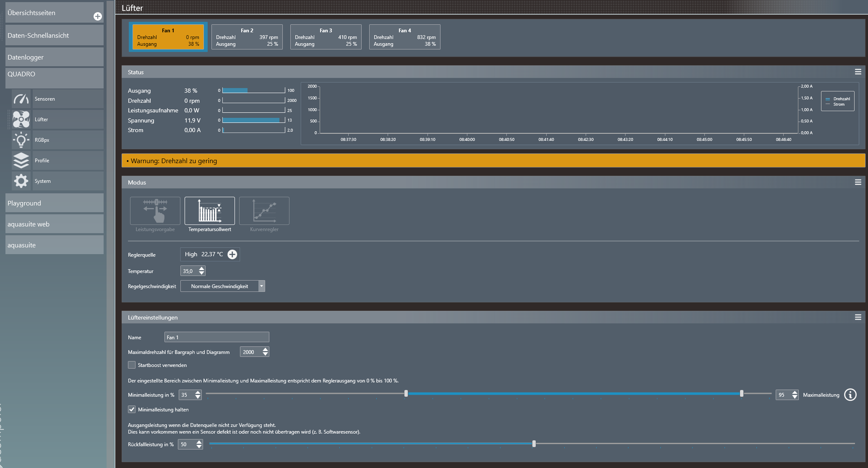Switch to the Fan 4 tab

coord(404,37)
